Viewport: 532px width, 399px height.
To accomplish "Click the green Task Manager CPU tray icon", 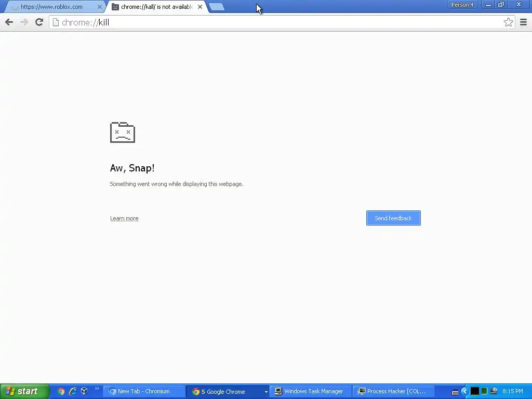I will coord(484,392).
